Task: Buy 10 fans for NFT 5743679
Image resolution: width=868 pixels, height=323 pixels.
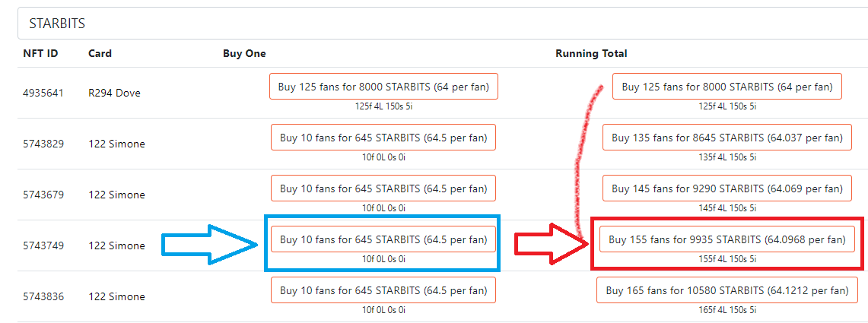Action: tap(383, 188)
